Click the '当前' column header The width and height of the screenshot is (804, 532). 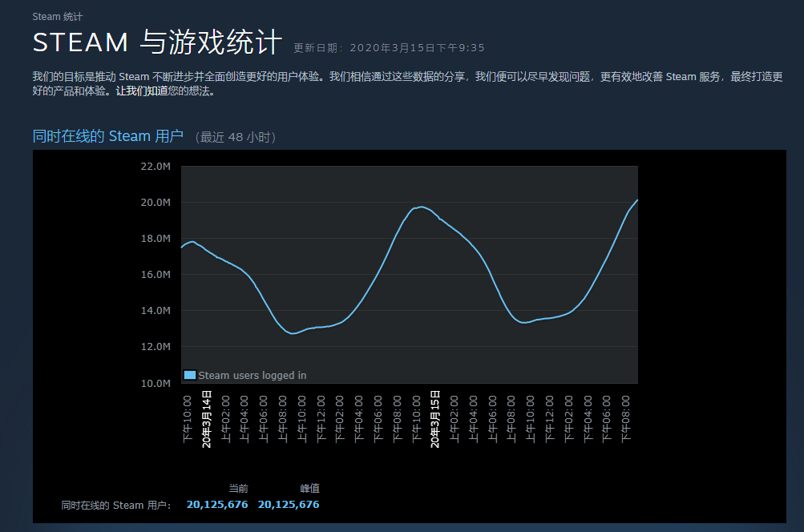pos(238,489)
